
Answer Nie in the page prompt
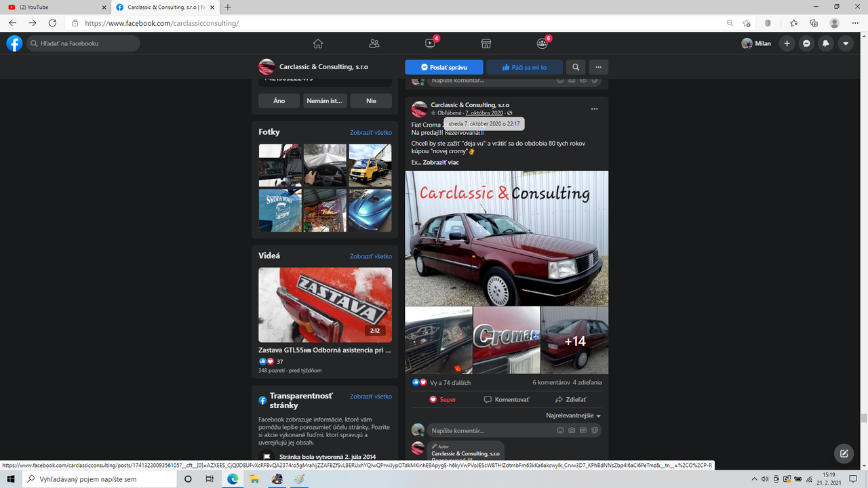click(x=371, y=100)
